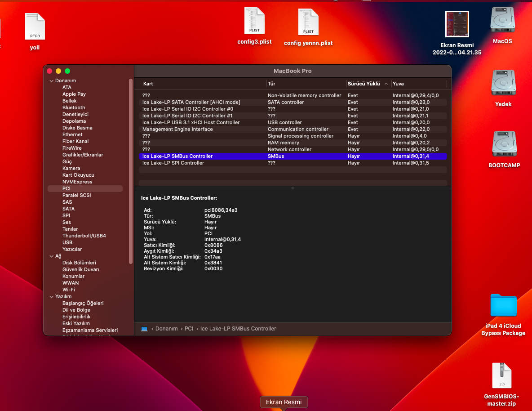
Task: Select Thunderbolt/USB4 in the sidebar
Action: tap(84, 236)
